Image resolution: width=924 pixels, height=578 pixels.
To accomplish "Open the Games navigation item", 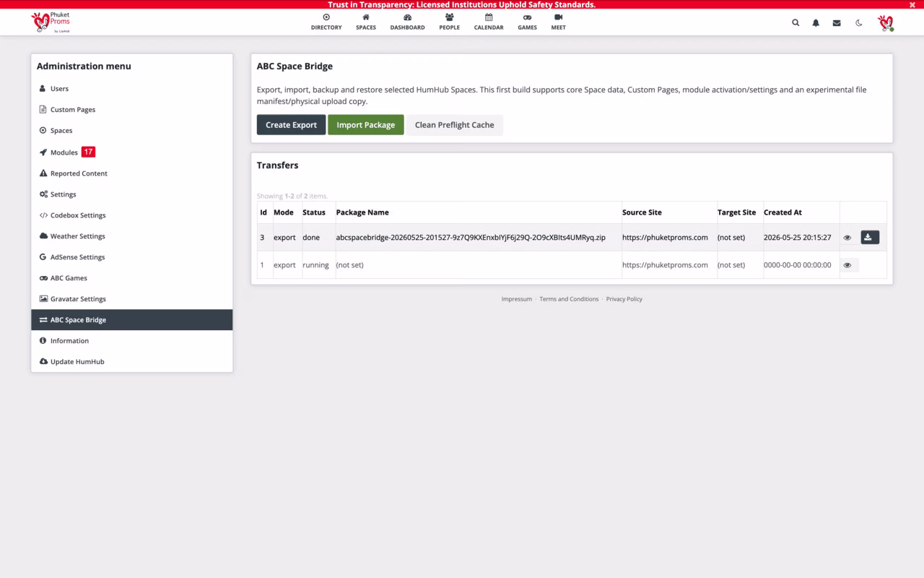I will click(x=527, y=22).
